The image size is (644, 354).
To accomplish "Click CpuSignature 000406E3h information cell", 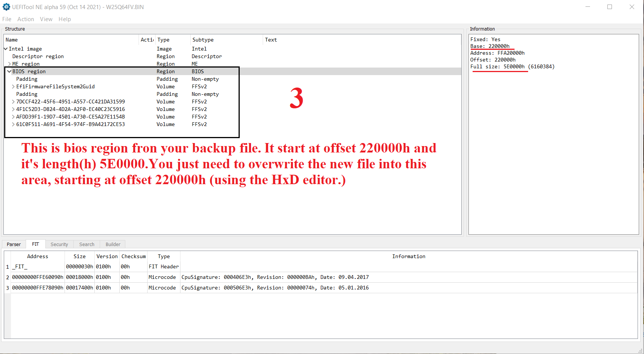I will [409, 277].
